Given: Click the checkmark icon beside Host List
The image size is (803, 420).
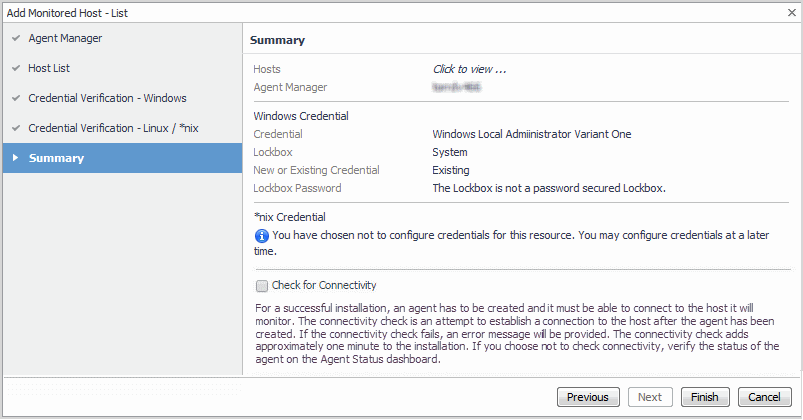Looking at the screenshot, I should point(16,69).
